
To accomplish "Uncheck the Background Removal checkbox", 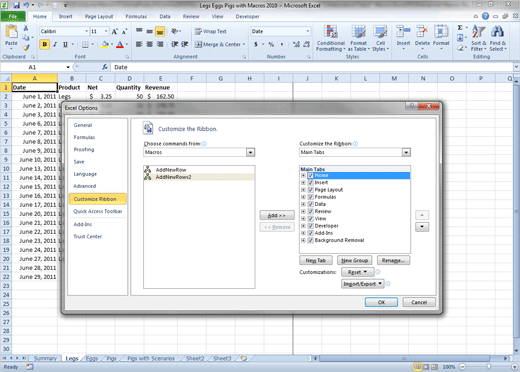I will pyautogui.click(x=311, y=240).
